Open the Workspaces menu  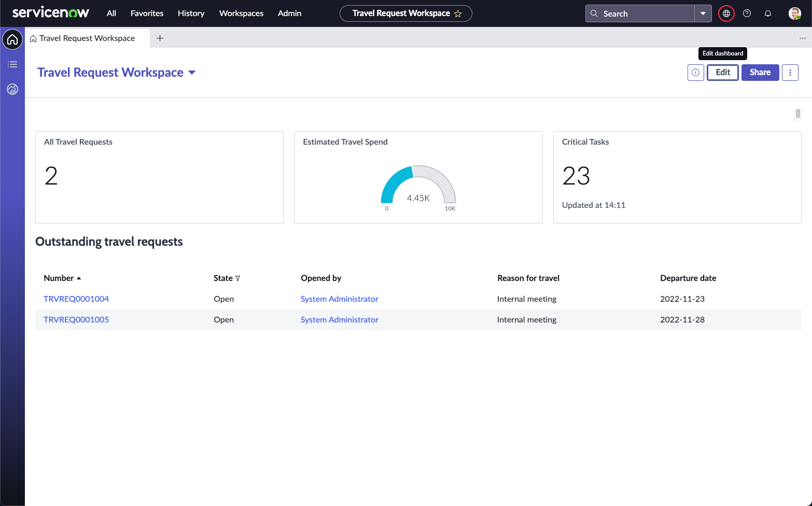point(242,13)
